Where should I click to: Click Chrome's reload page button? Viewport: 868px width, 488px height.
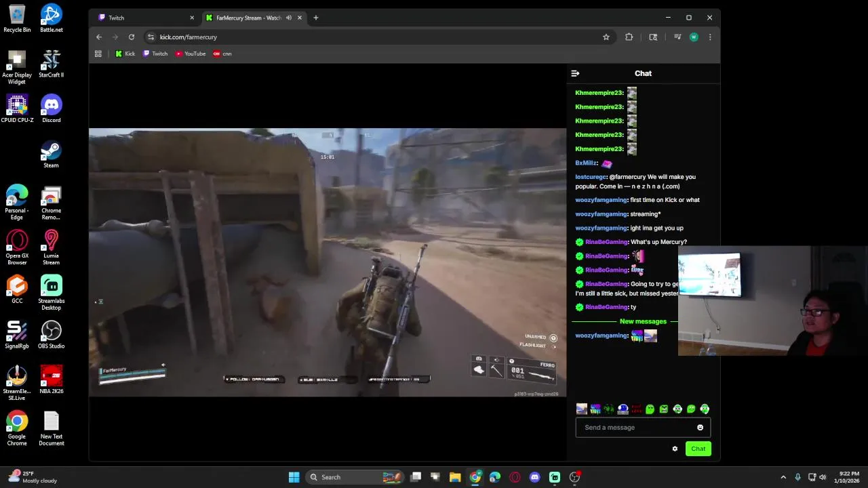132,37
